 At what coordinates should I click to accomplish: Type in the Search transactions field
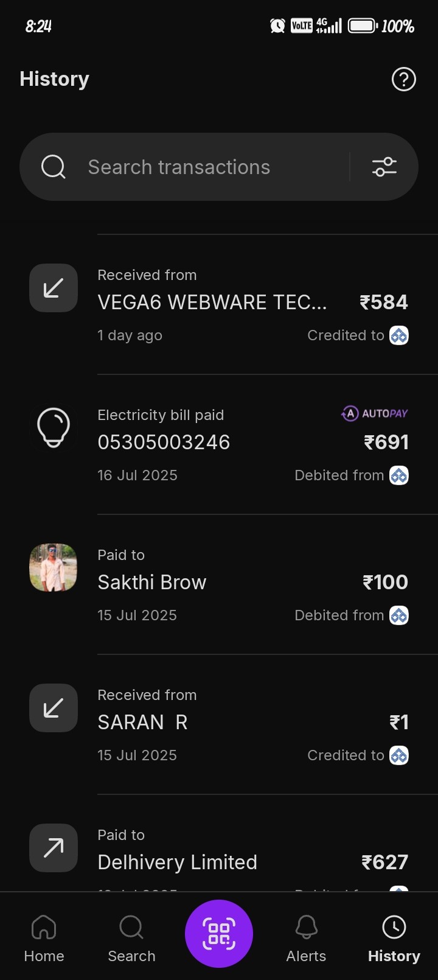click(x=207, y=167)
